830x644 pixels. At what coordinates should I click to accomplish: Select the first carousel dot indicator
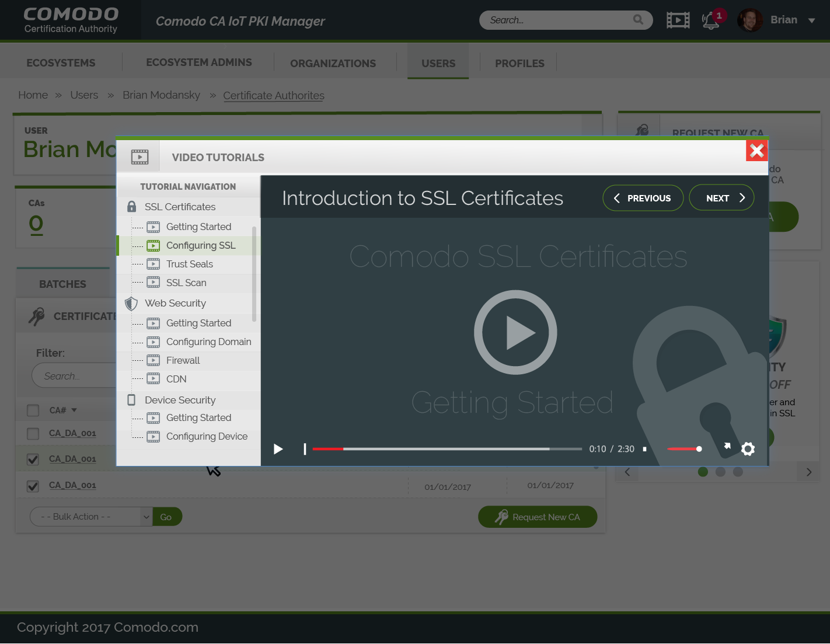pos(703,472)
